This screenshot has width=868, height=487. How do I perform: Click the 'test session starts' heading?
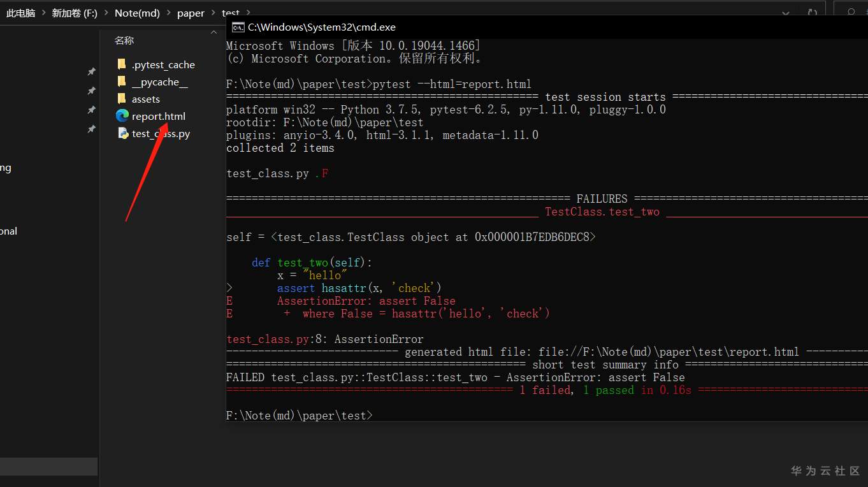click(x=605, y=97)
